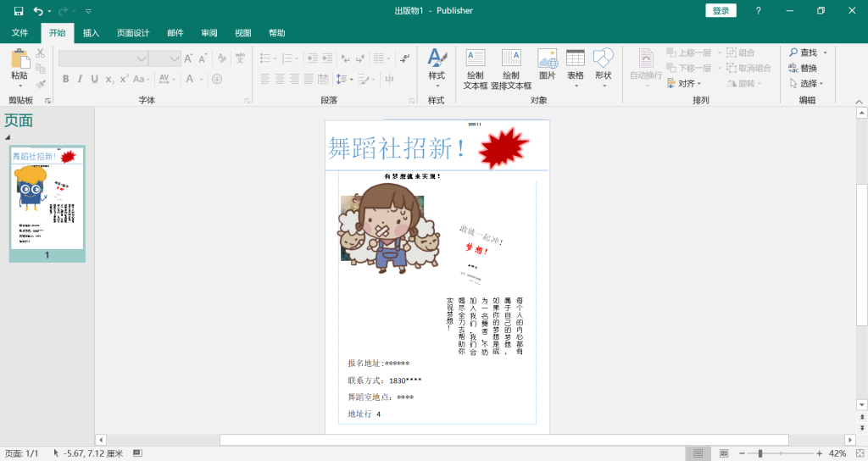Toggle Bold formatting
The image size is (868, 461).
click(66, 79)
